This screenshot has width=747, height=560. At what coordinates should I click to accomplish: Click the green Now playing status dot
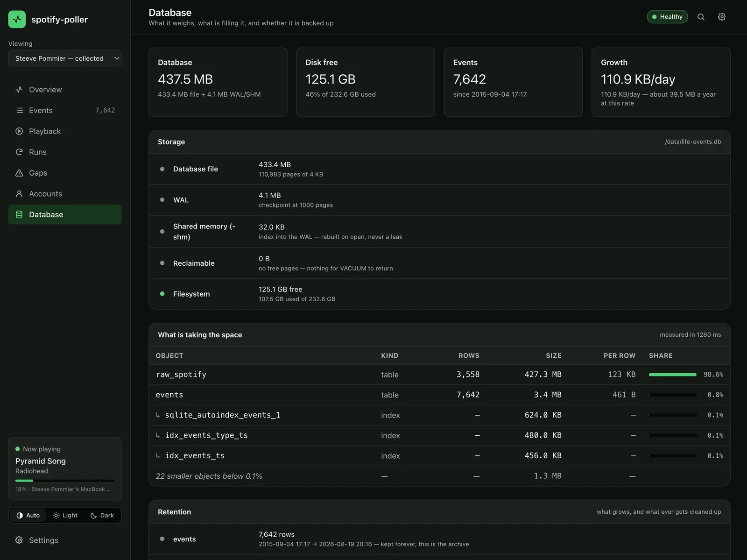point(18,449)
